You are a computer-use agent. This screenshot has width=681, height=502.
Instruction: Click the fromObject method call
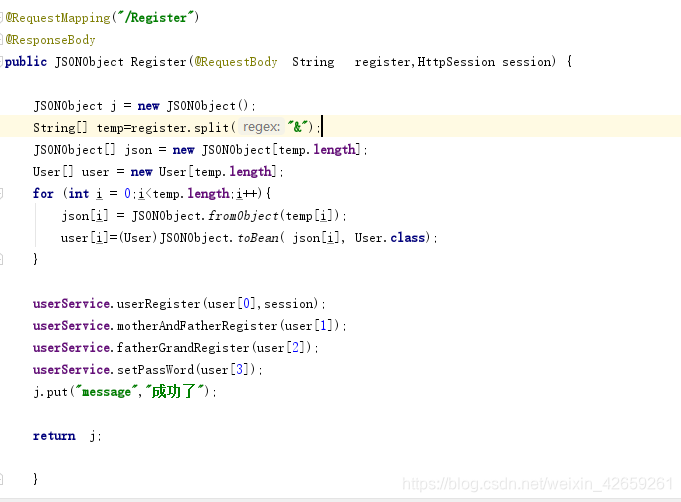[x=243, y=216]
